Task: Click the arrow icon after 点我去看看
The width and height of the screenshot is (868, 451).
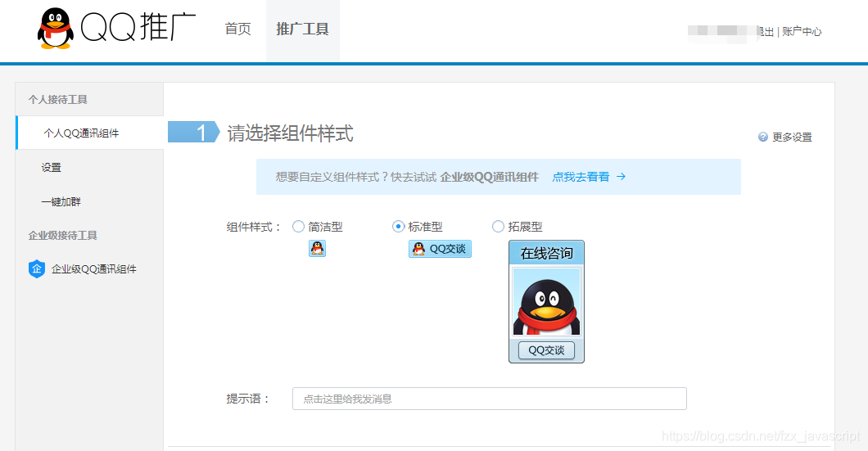Action: click(621, 177)
